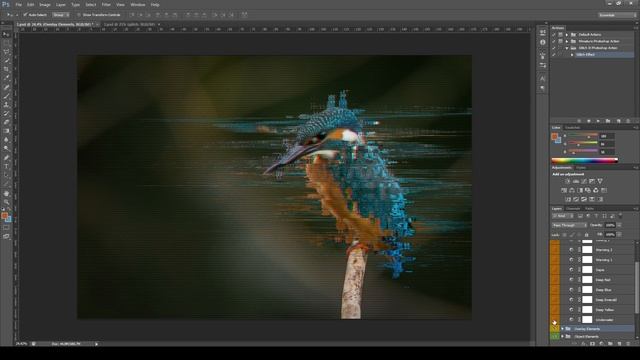The image size is (640, 360).
Task: Select the Quick Selection tool
Action: tap(6, 60)
